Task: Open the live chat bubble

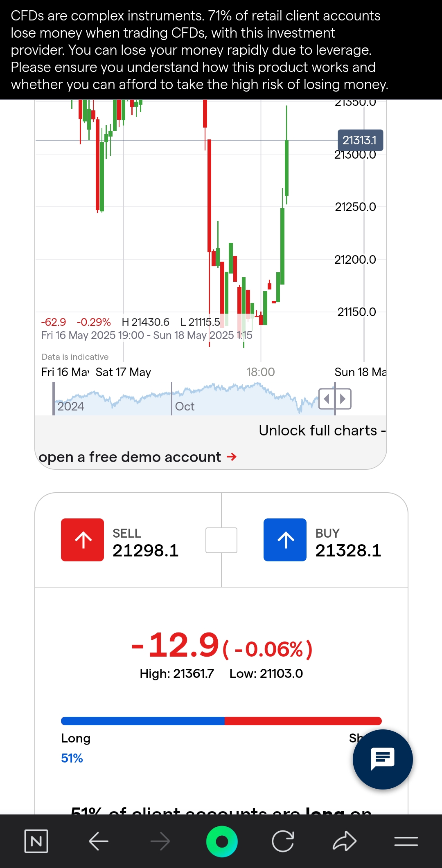Action: (383, 759)
